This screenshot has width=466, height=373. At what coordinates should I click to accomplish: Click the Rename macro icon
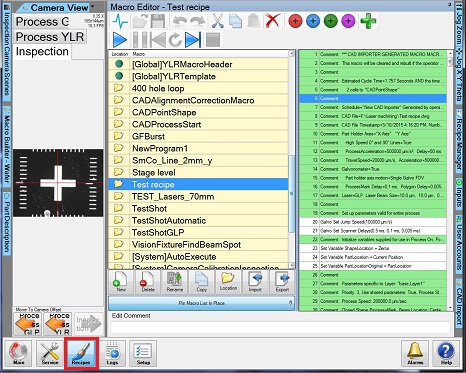[175, 282]
